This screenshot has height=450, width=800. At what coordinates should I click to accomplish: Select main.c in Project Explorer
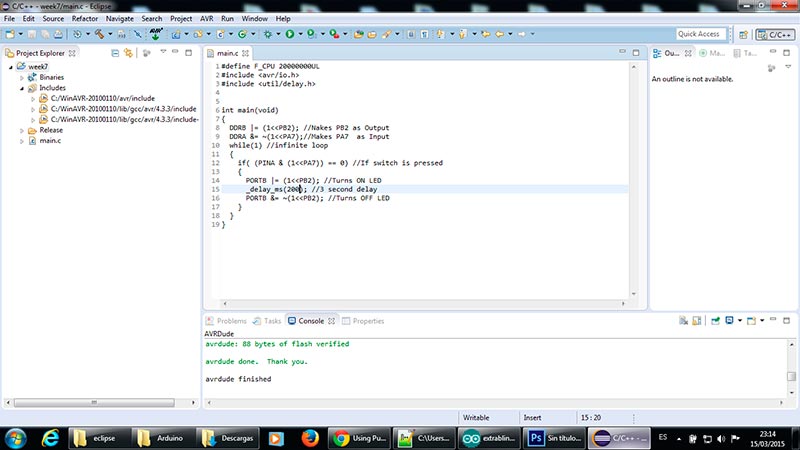pyautogui.click(x=50, y=141)
